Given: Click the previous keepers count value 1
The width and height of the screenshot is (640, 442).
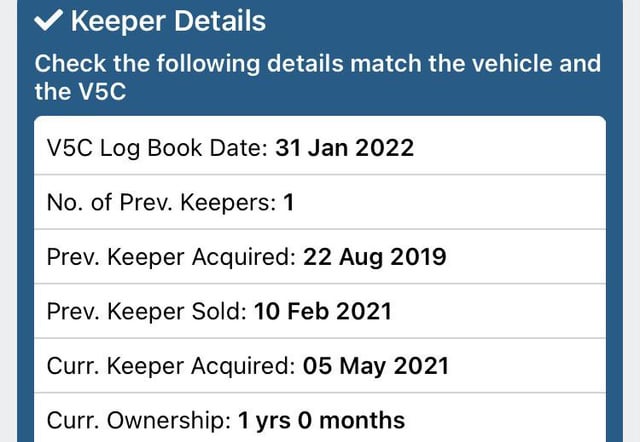Looking at the screenshot, I should tap(289, 203).
